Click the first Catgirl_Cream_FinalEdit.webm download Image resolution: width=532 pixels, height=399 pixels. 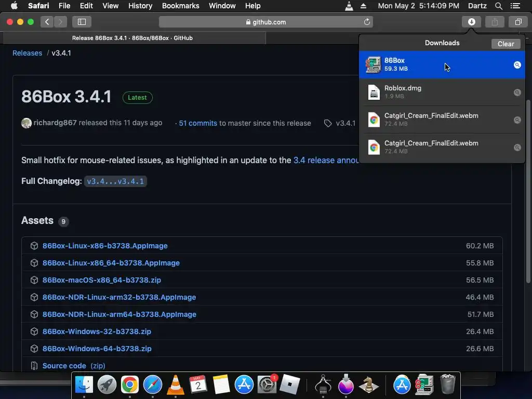pos(442,119)
